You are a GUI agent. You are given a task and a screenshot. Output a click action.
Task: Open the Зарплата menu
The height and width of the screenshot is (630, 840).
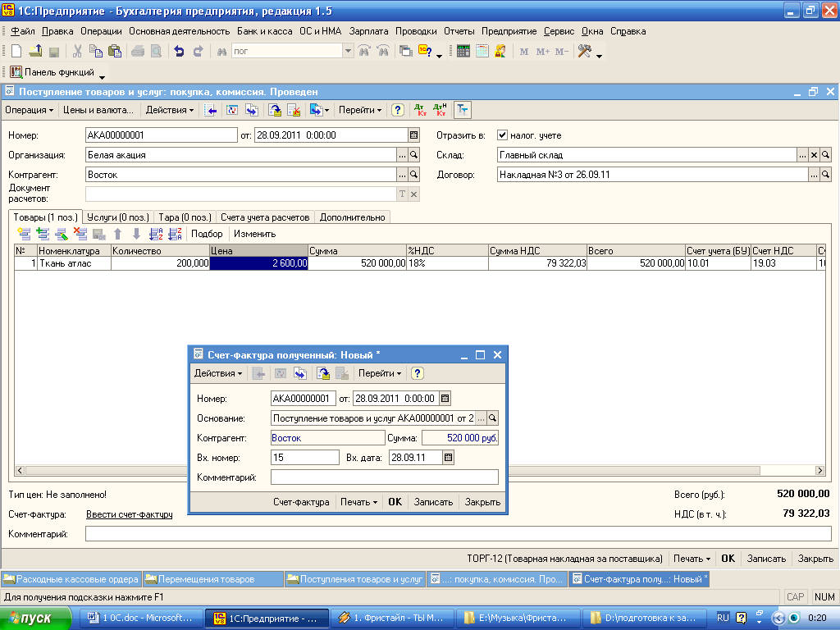368,31
